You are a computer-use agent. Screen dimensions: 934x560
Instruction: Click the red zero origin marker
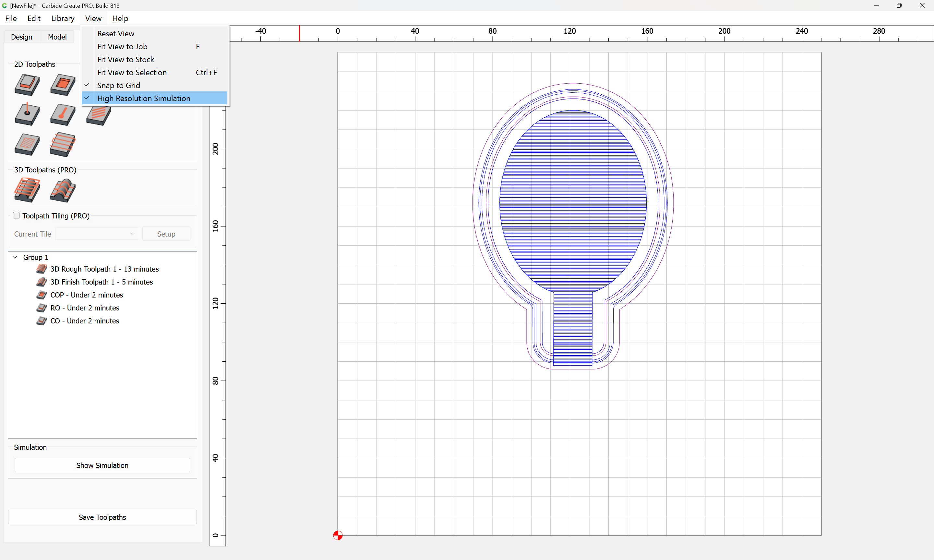[x=338, y=535]
